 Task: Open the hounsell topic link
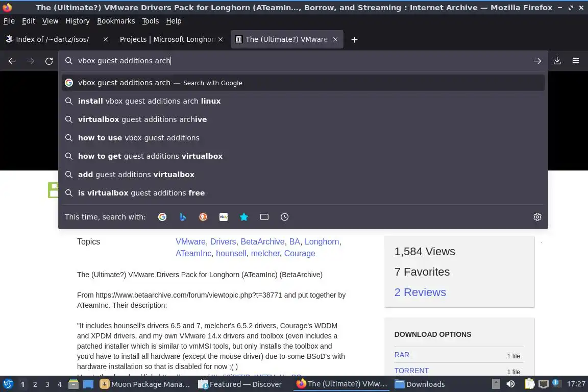pyautogui.click(x=231, y=253)
